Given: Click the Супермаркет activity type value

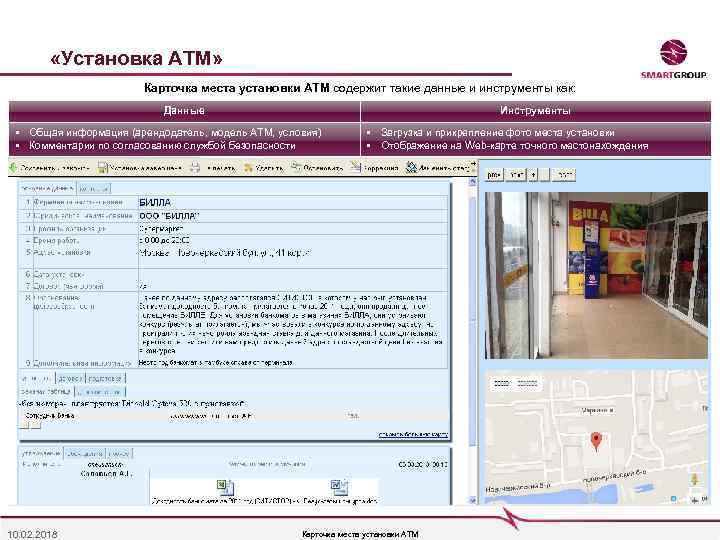Looking at the screenshot, I should pos(161,228).
